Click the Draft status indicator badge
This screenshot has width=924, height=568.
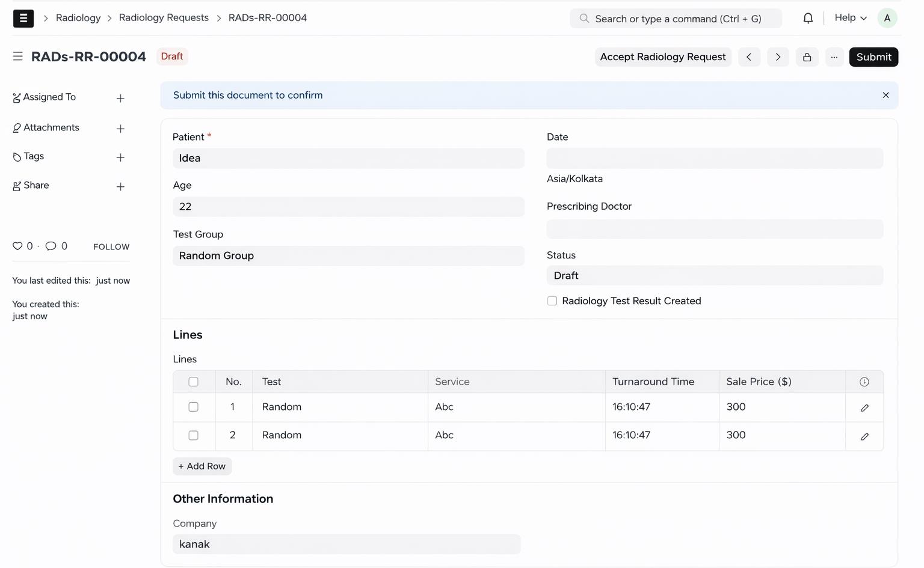172,56
